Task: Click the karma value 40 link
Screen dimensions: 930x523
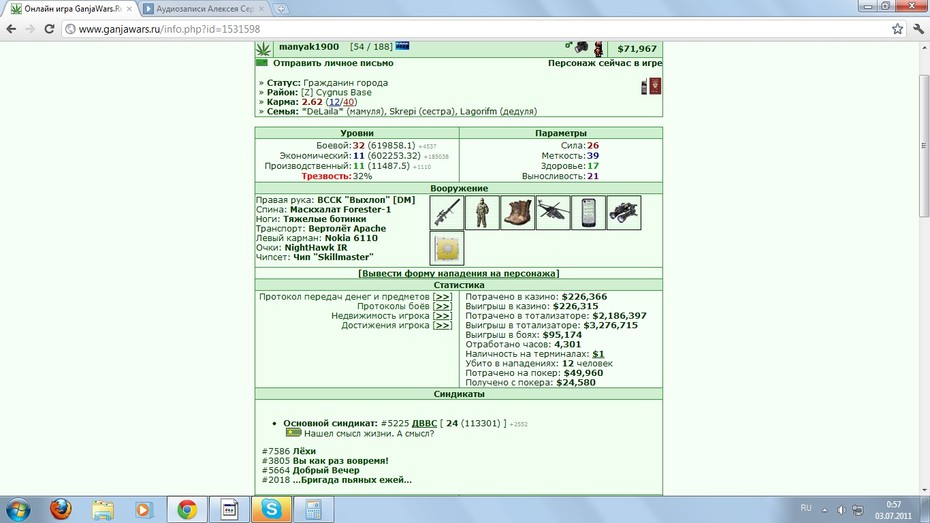Action: point(349,102)
